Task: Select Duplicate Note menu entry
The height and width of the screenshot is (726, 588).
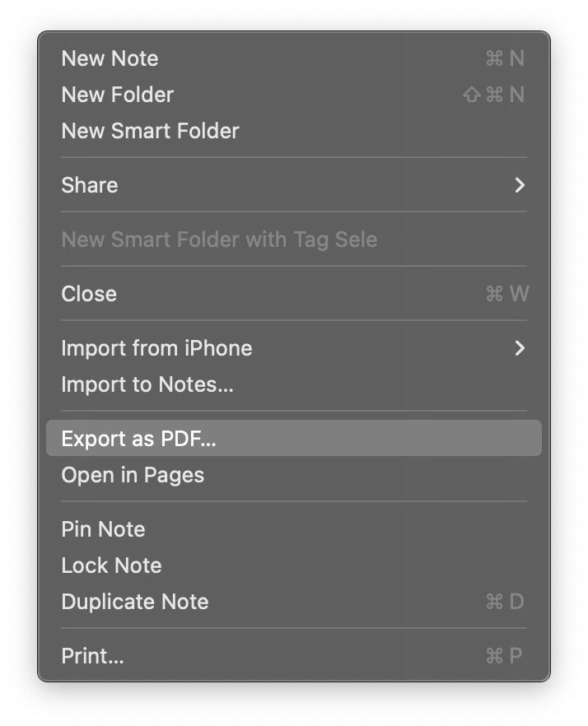Action: tap(294, 602)
